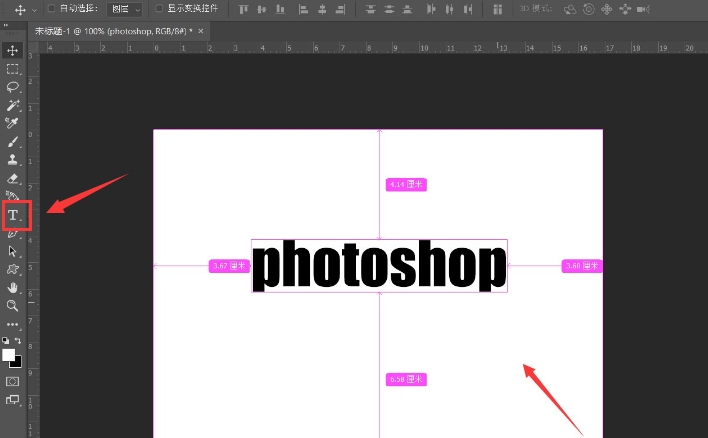This screenshot has height=438, width=708.
Task: Expand the toolbar panel double-arrow
Action: pos(7,32)
